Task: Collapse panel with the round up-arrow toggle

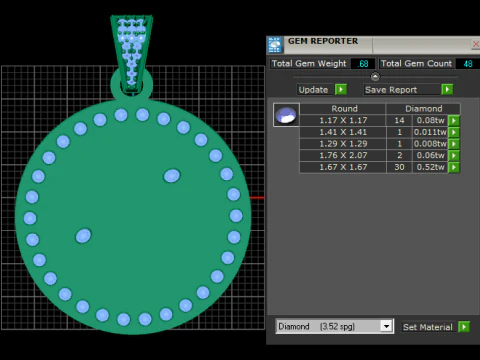Action: (x=375, y=77)
